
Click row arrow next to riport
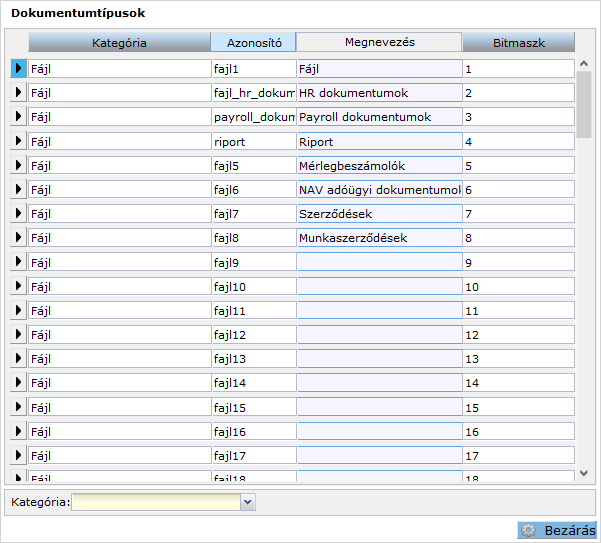(18, 141)
